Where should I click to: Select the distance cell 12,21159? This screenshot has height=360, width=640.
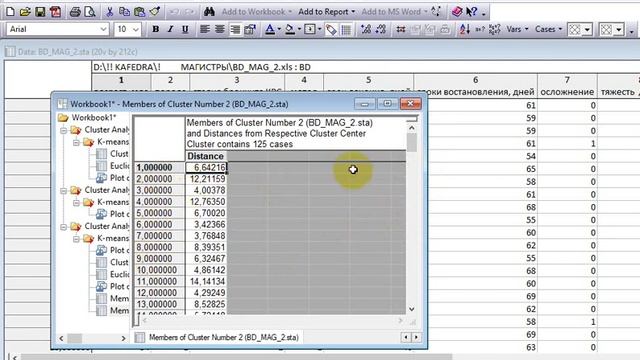tap(206, 179)
